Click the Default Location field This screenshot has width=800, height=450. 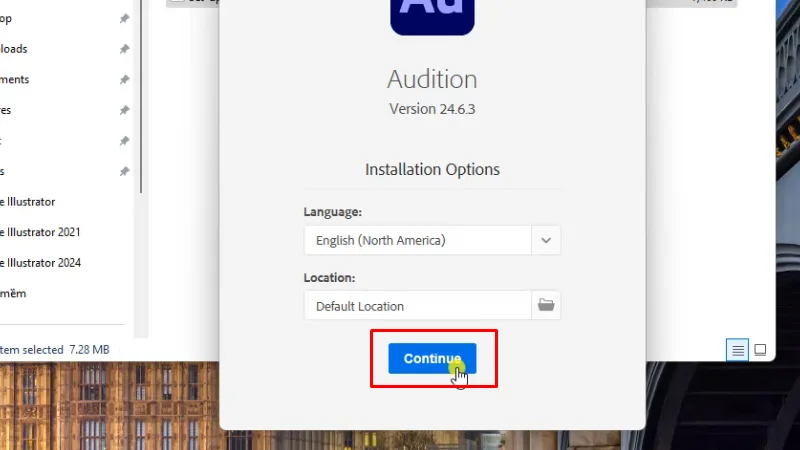coord(417,305)
